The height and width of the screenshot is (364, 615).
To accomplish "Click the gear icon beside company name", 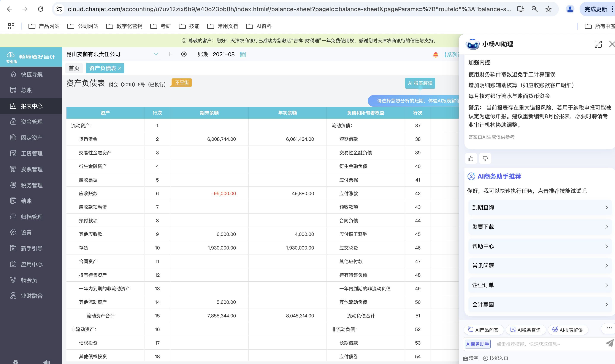I will (184, 54).
